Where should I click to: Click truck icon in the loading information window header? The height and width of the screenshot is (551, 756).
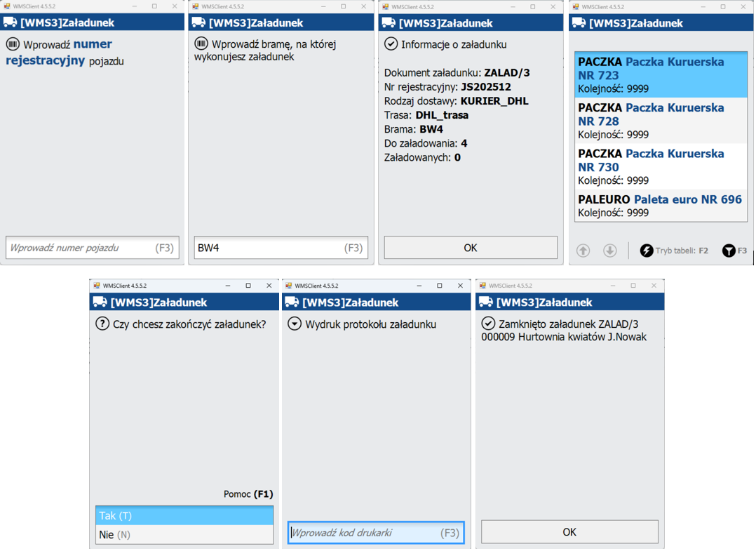(x=389, y=22)
